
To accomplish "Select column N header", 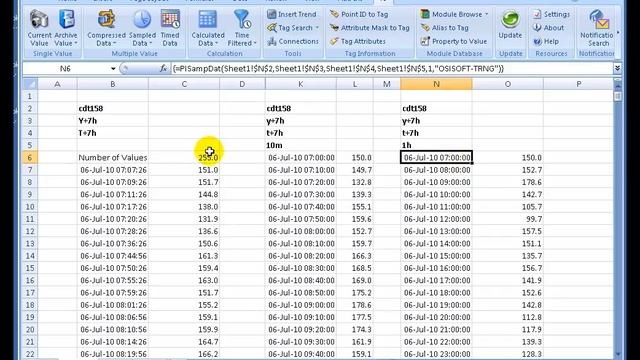I will (436, 84).
